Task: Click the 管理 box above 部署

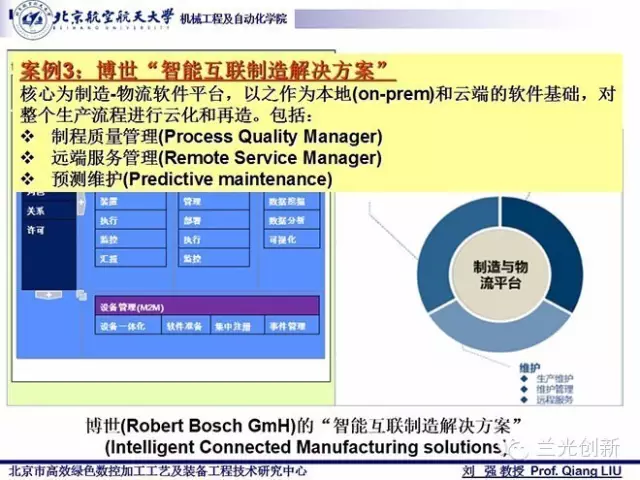Action: tap(213, 201)
